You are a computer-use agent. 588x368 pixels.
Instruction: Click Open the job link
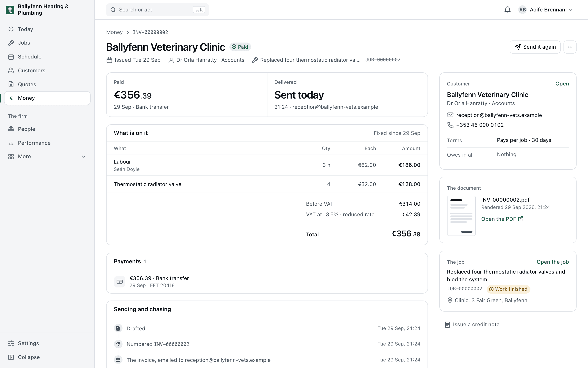click(x=552, y=262)
